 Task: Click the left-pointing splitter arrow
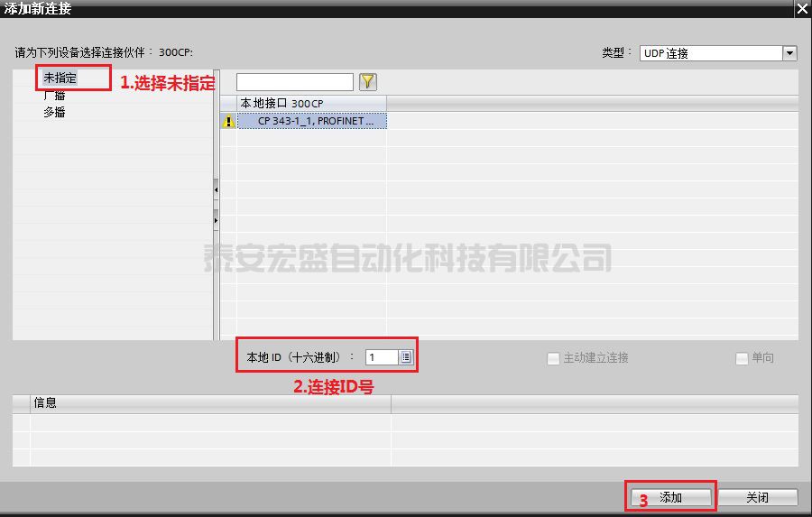click(217, 190)
